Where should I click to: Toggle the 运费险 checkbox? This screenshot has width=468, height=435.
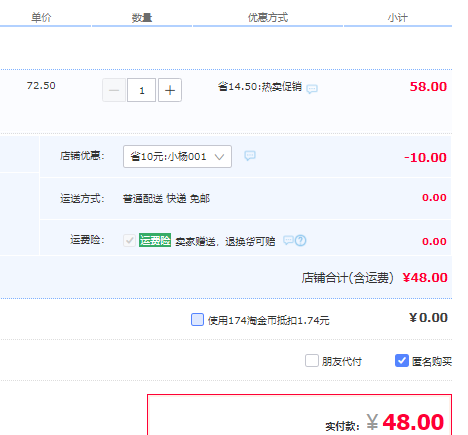coord(129,240)
